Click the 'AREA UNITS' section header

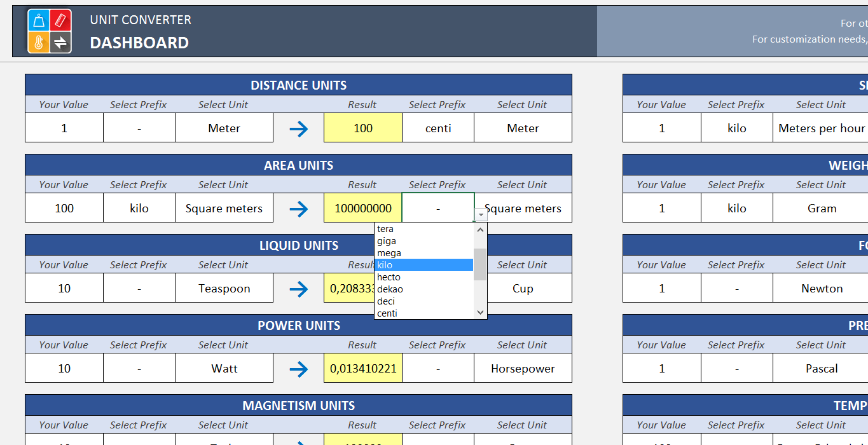(x=298, y=165)
